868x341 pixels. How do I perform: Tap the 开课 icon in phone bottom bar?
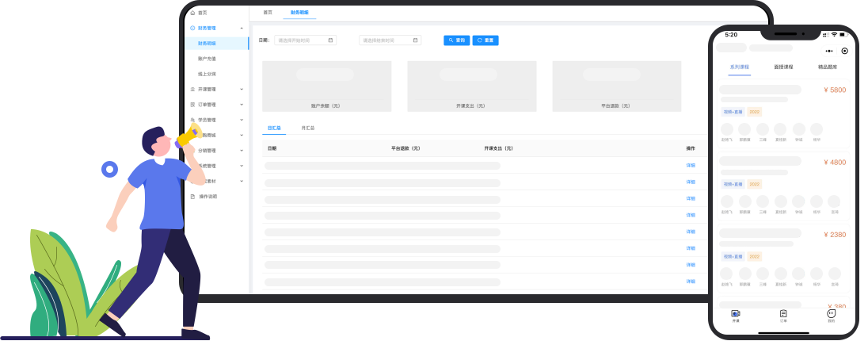point(736,314)
